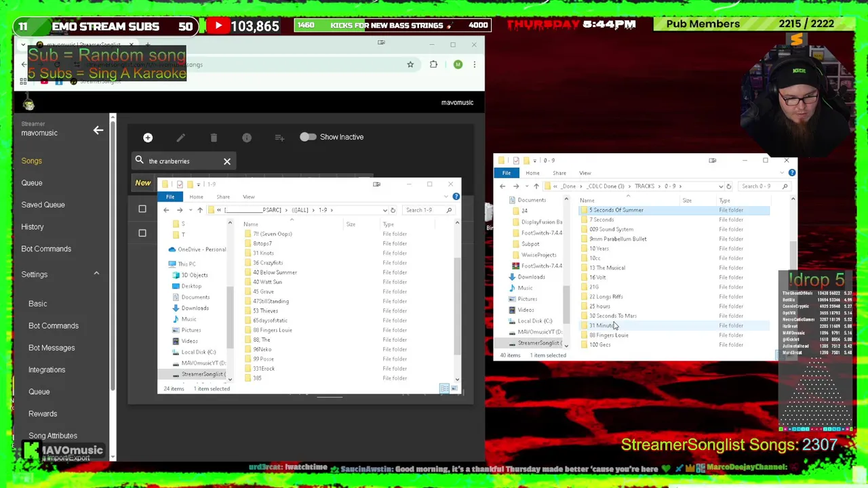This screenshot has height=488, width=868.
Task: Tick the second song row checkbox
Action: (142, 233)
